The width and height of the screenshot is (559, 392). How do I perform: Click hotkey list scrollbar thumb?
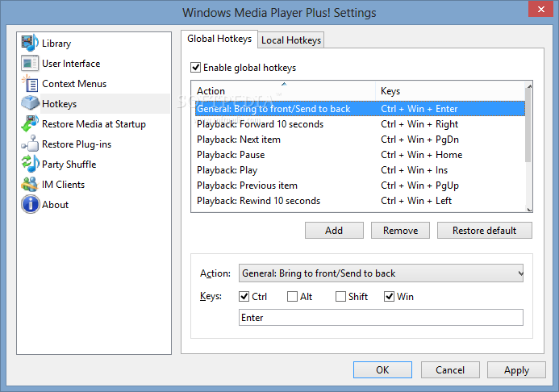[x=528, y=126]
